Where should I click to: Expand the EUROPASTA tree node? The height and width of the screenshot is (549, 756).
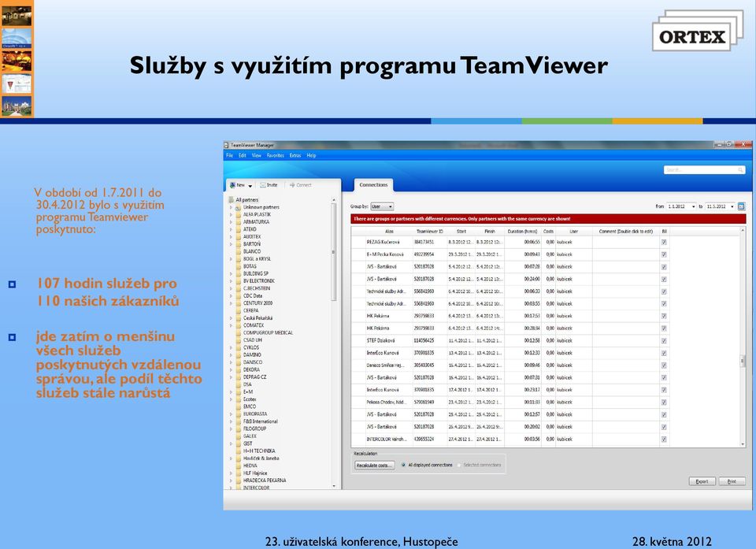pos(231,414)
